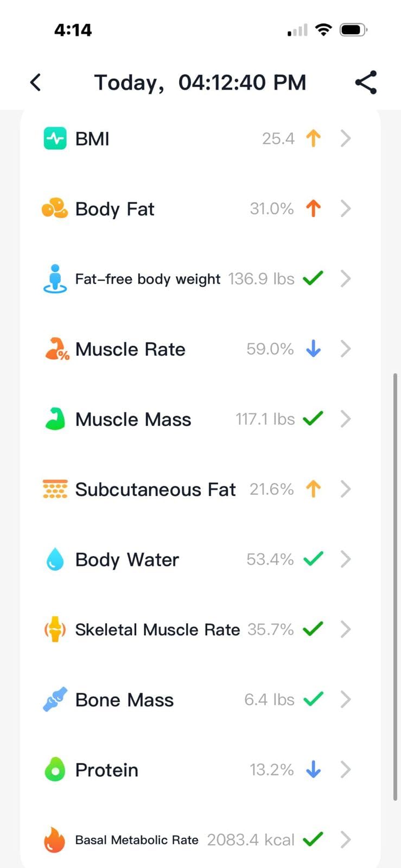Tap the back arrow icon
401x868 pixels.
click(36, 82)
